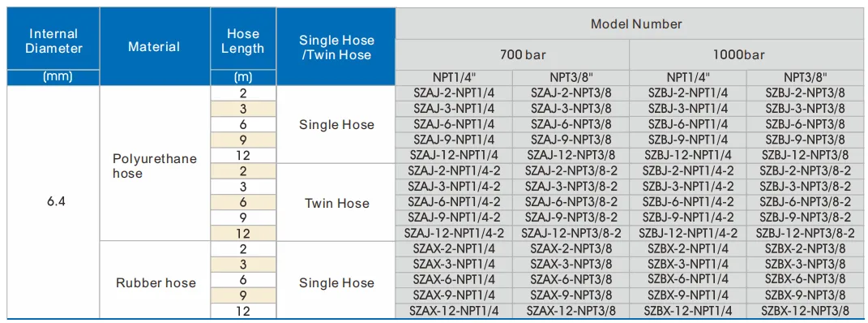This screenshot has width=868, height=323.
Task: Select the Rubber hose material cell
Action: point(156,283)
